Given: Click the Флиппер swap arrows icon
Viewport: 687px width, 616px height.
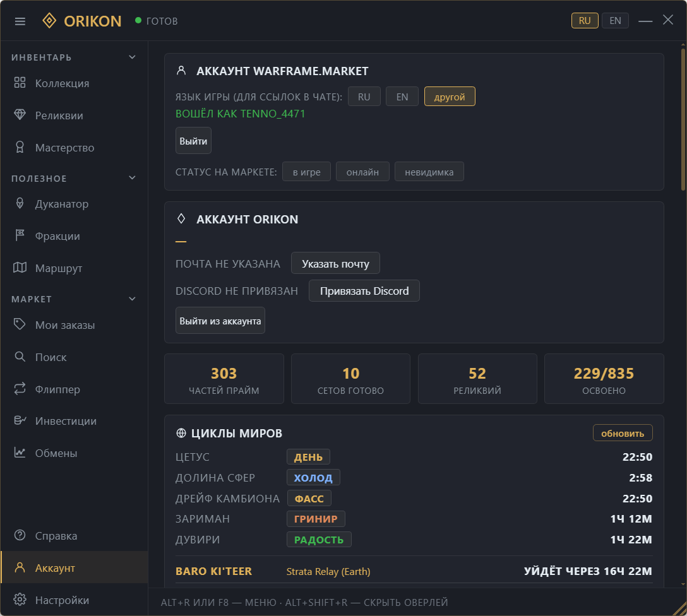Looking at the screenshot, I should (20, 388).
